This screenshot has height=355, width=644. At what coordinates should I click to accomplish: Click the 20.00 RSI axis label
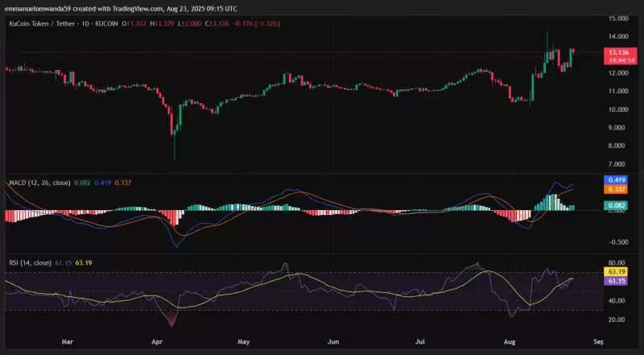point(618,320)
